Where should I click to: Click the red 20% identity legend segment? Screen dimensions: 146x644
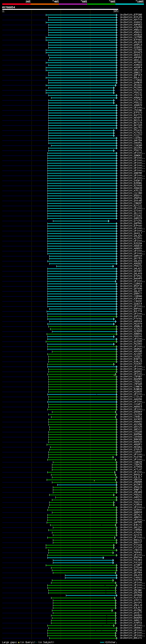coord(16,4)
